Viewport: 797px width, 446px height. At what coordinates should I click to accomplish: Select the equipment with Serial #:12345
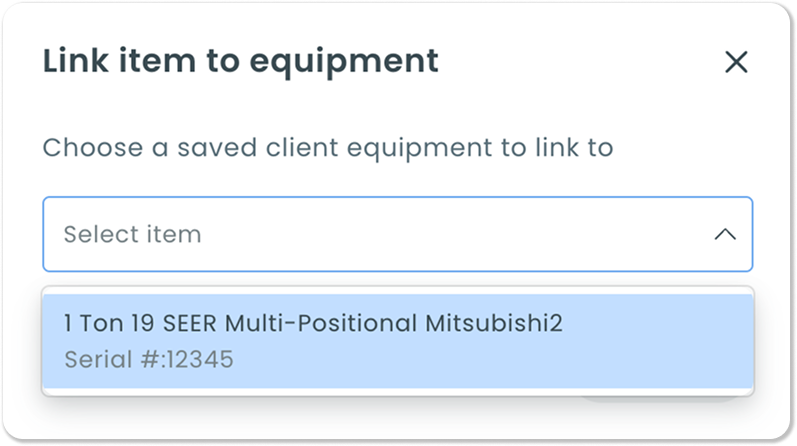397,341
